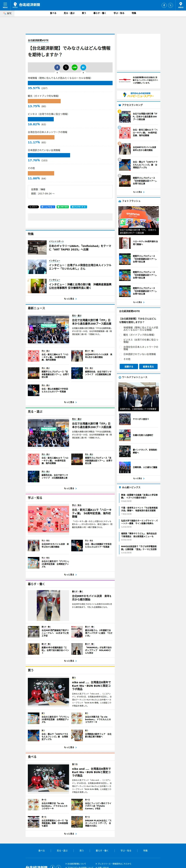This screenshot has height=868, width=186.
Task: Share poll via round X icon
Action: pyautogui.click(x=66, y=67)
